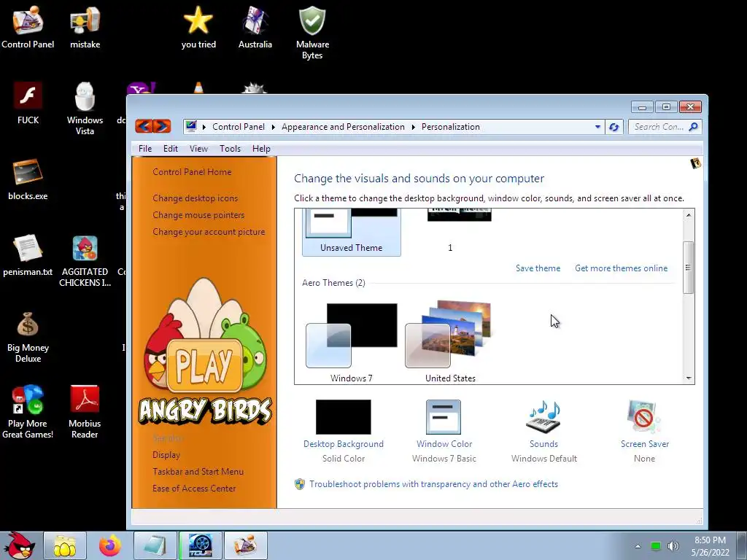Image resolution: width=747 pixels, height=560 pixels.
Task: Switch to Control Panel taskbar button
Action: (x=245, y=545)
